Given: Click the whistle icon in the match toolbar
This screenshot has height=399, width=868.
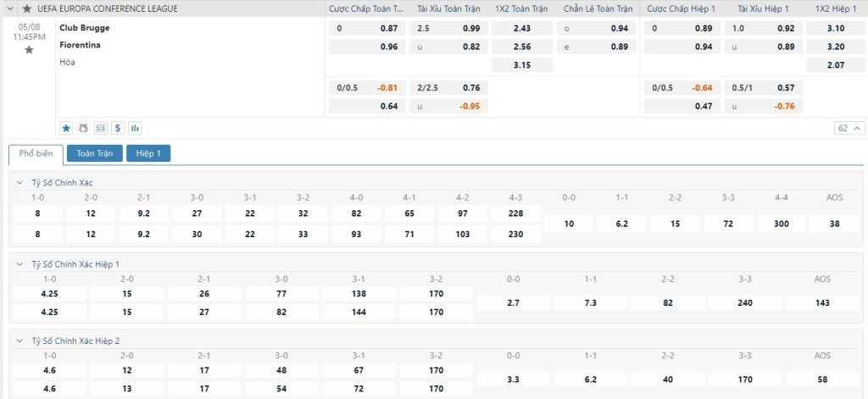Looking at the screenshot, I should [x=83, y=128].
